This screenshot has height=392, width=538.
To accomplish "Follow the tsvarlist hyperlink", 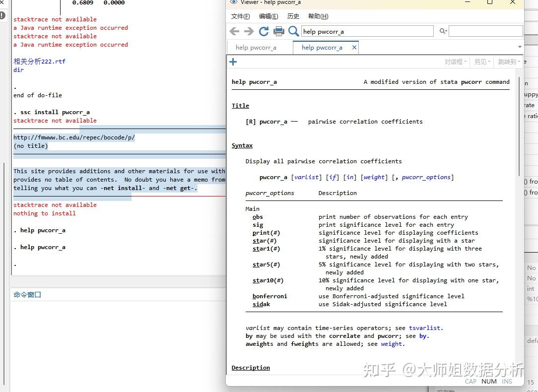I will (x=424, y=327).
